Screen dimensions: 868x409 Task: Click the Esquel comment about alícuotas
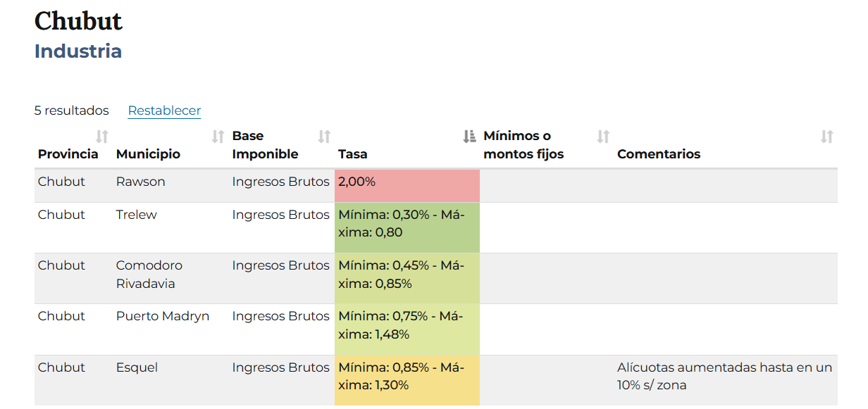click(x=724, y=376)
